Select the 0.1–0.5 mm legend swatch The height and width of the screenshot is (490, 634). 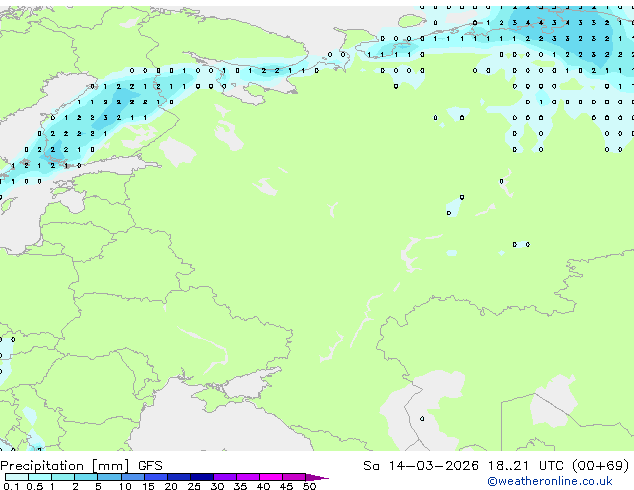(17, 477)
